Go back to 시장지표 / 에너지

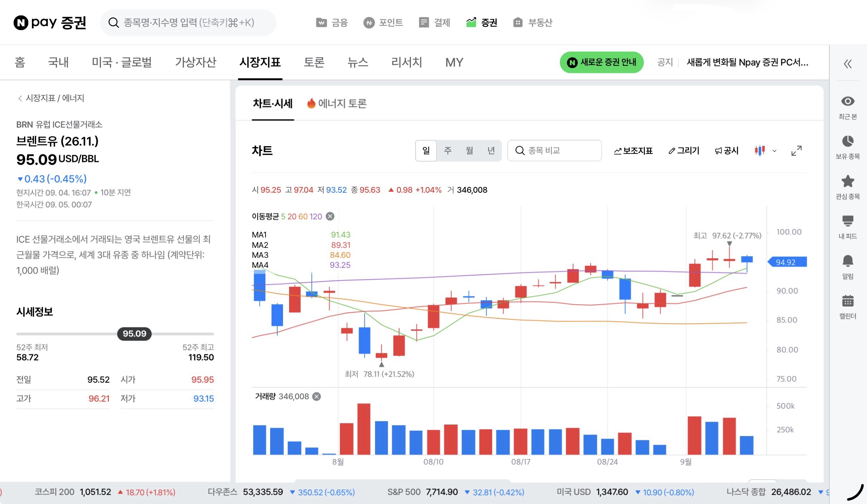point(51,98)
